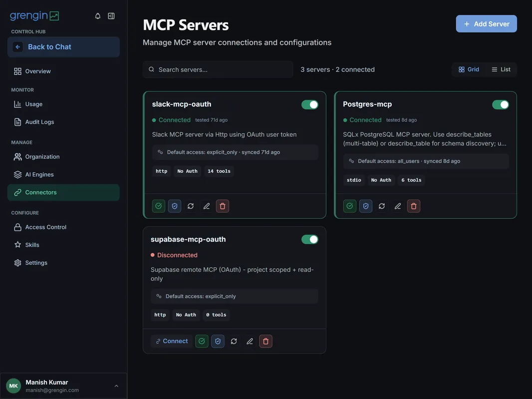Click 'Default access: all_users' row
This screenshot has height=399, width=532.
pos(426,161)
